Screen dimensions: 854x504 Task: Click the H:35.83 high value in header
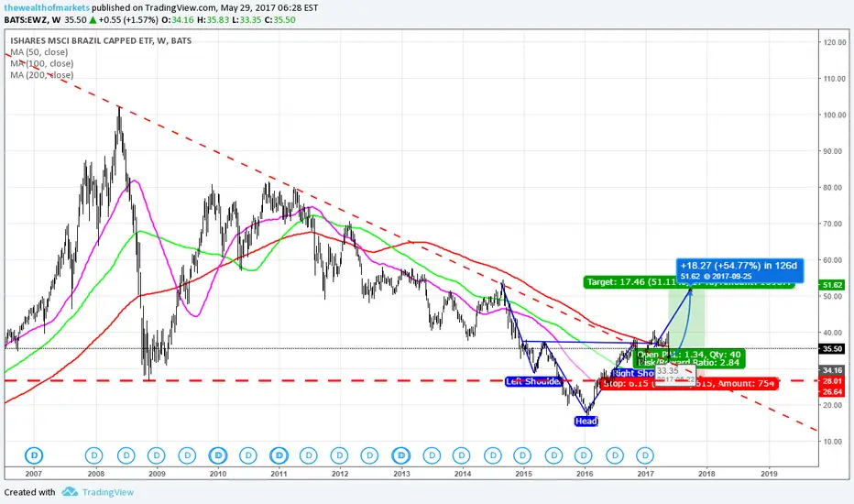tap(213, 19)
